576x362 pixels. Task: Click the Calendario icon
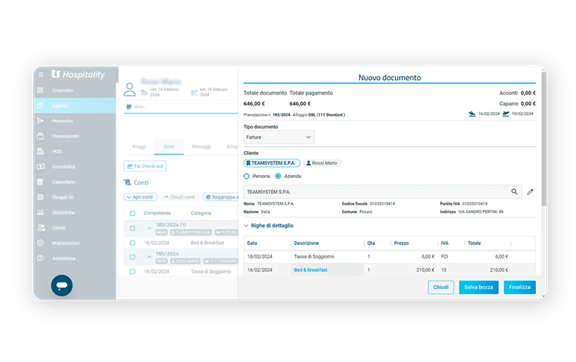(40, 182)
